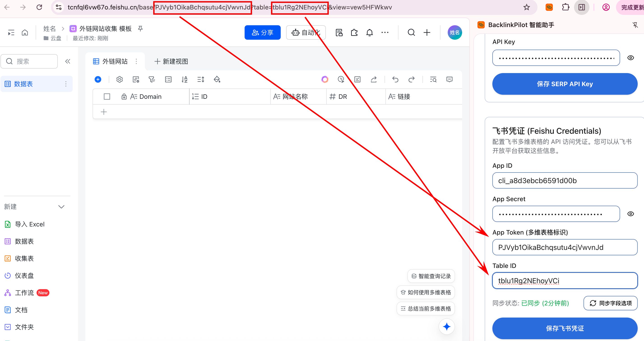644x341 pixels.
Task: Click the header plus create icon
Action: pos(427,32)
